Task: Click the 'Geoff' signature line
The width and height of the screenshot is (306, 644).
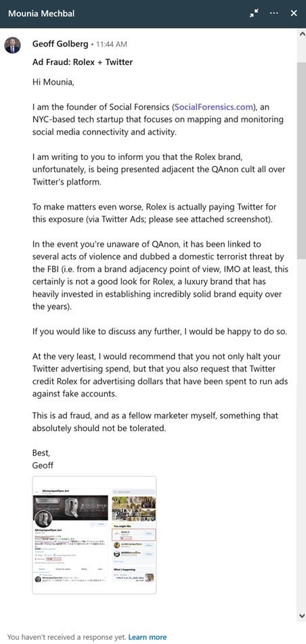Action: pyautogui.click(x=43, y=465)
